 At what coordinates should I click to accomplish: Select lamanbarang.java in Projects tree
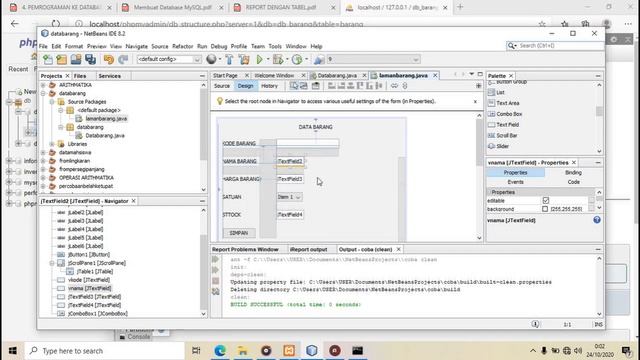tap(106, 119)
